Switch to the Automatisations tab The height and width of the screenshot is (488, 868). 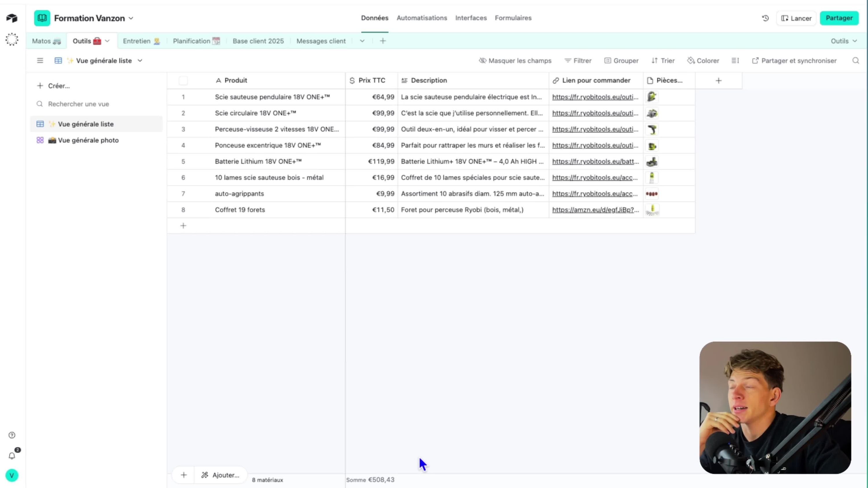[422, 18]
